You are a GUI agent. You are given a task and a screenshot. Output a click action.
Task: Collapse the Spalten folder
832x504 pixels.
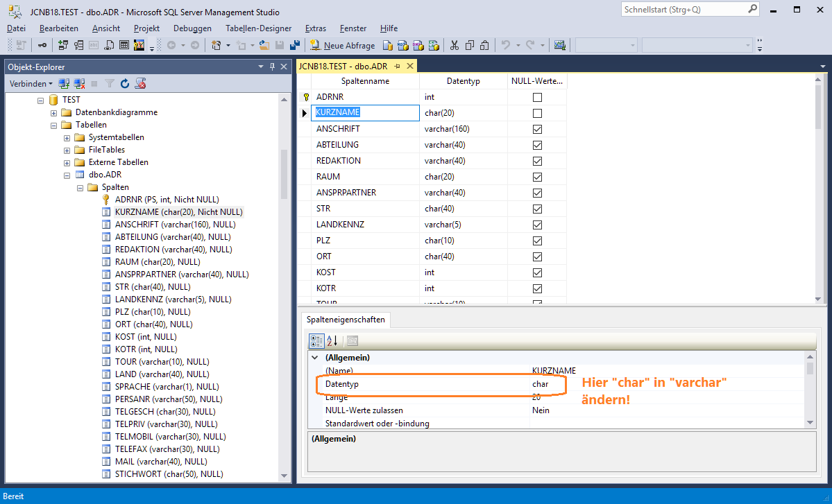pos(80,188)
